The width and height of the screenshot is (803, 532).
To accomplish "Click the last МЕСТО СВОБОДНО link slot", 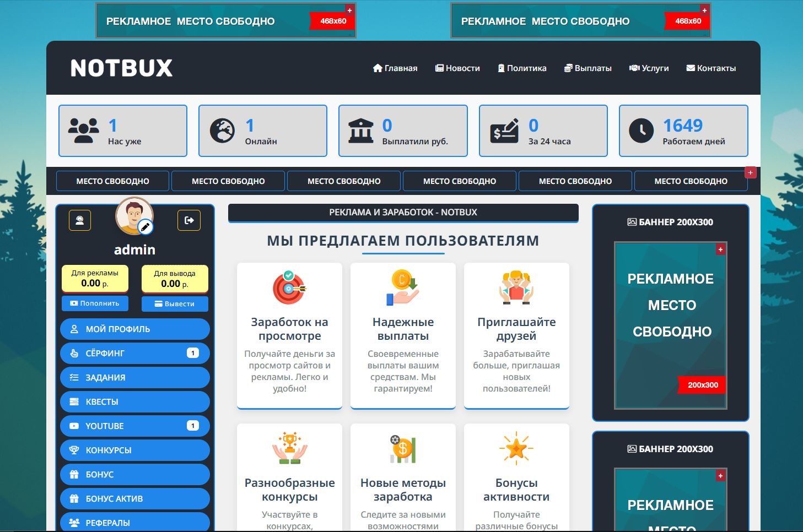I will pos(691,181).
